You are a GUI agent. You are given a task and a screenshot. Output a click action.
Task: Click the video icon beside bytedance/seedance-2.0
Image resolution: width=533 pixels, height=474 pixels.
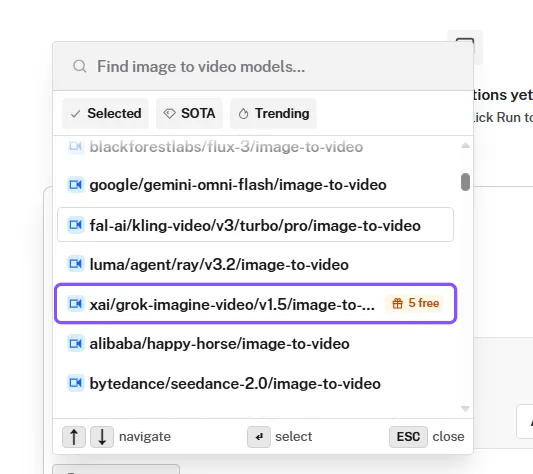(75, 383)
